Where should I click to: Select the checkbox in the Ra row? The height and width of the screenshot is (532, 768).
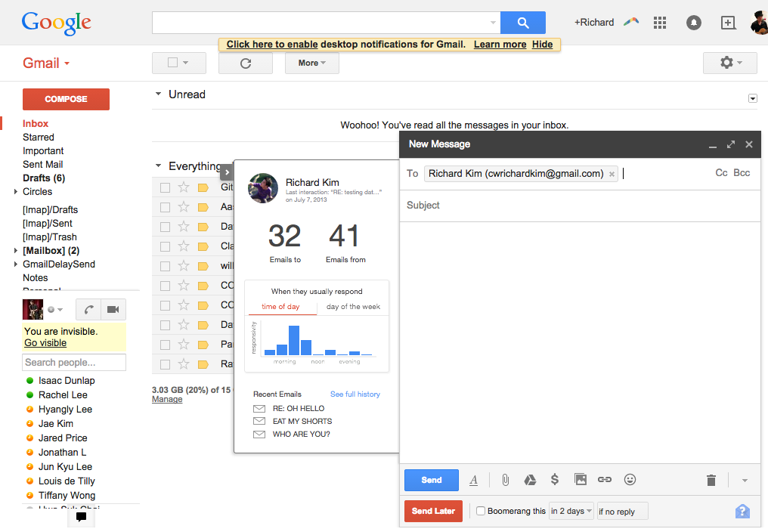tap(165, 364)
